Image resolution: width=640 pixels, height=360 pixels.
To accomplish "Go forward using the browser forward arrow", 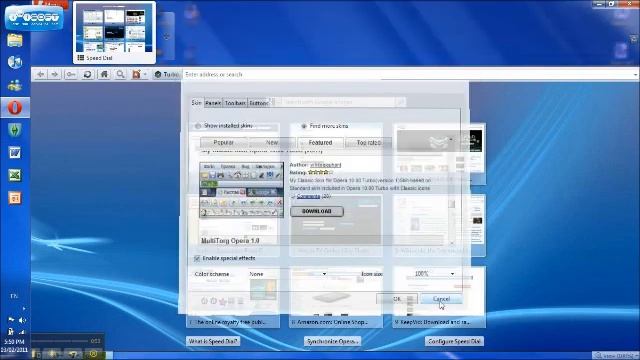I will (55, 74).
